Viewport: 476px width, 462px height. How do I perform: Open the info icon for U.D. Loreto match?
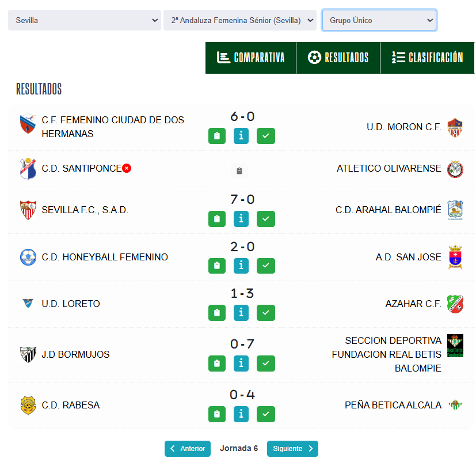pos(241,313)
